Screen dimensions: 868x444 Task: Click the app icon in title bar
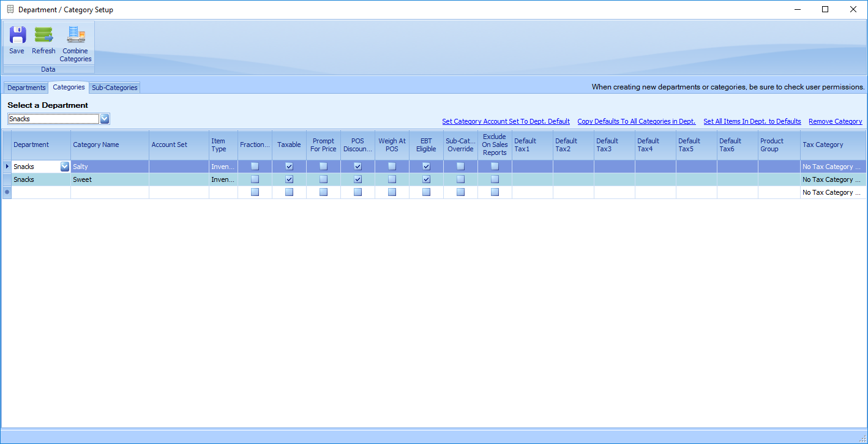[x=10, y=10]
